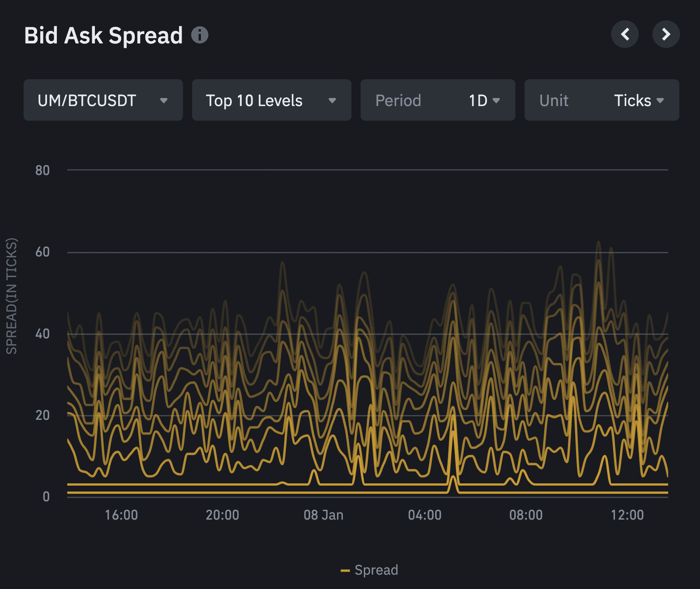The width and height of the screenshot is (700, 589).
Task: Click the 08 Jan x-axis label
Action: (324, 515)
